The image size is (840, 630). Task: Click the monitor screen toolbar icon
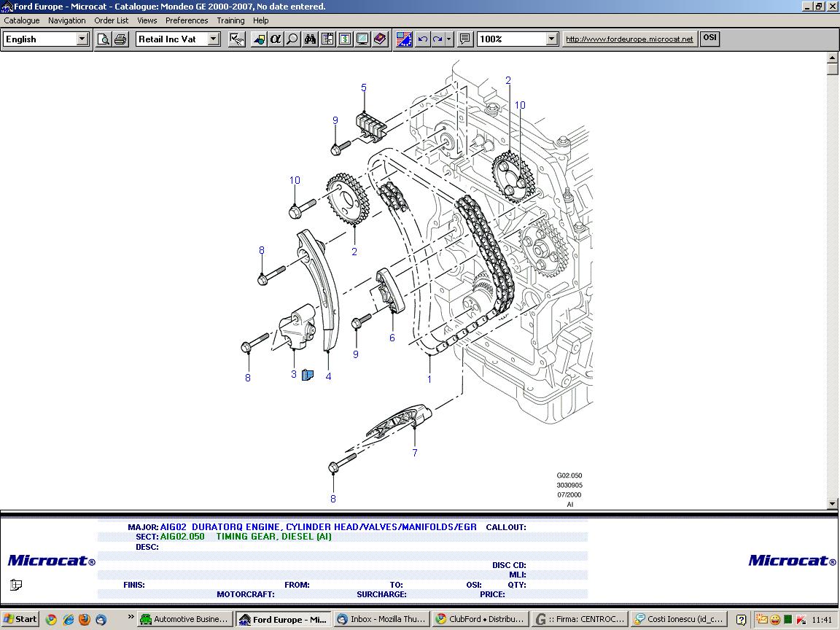pyautogui.click(x=362, y=39)
